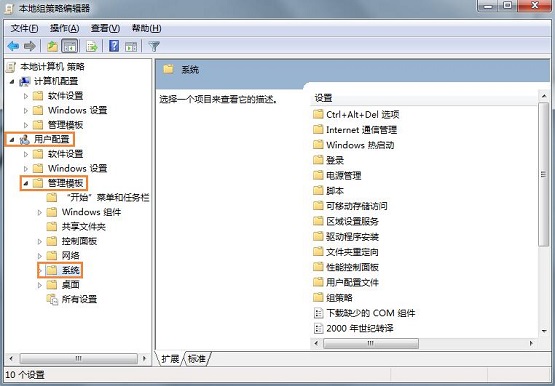Image resolution: width=555 pixels, height=386 pixels.
Task: Expand Windows 设置 under 用户配置
Action: (x=25, y=169)
